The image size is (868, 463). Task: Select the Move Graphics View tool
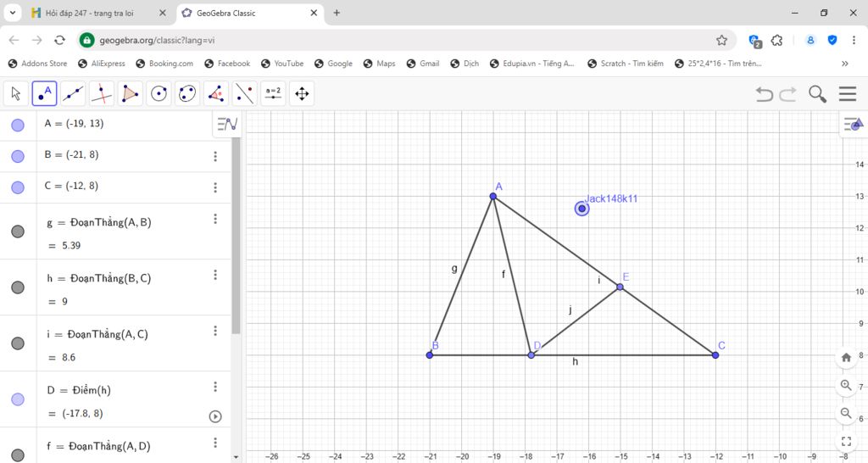click(302, 93)
